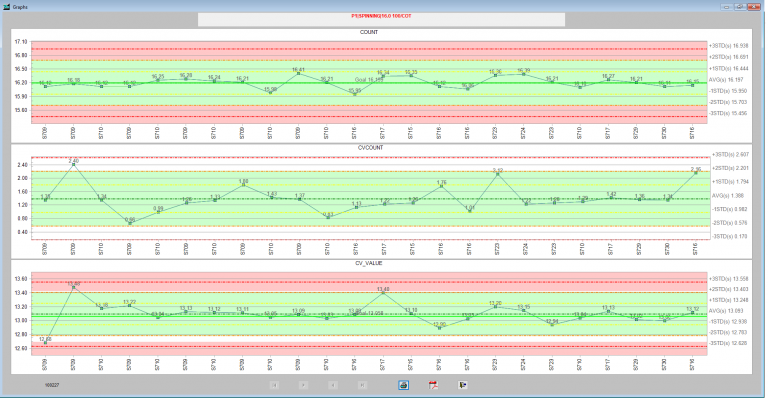Click the +3STD(s) 16.938 legend label
Image resolution: width=768 pixels, height=399 pixels.
pos(728,46)
